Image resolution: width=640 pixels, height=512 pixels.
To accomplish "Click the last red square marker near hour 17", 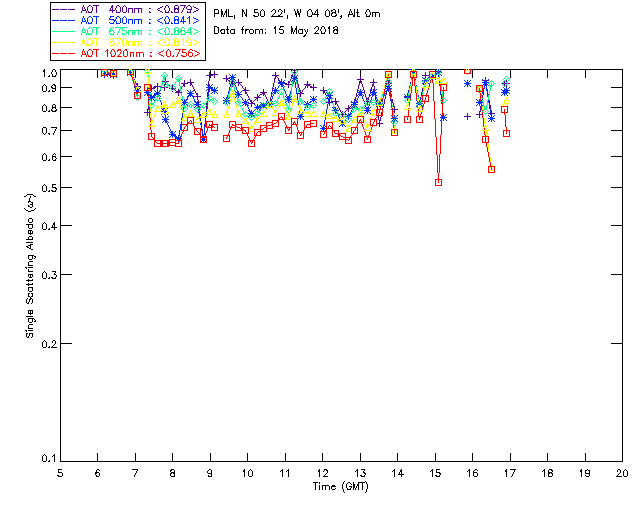I will 507,134.
